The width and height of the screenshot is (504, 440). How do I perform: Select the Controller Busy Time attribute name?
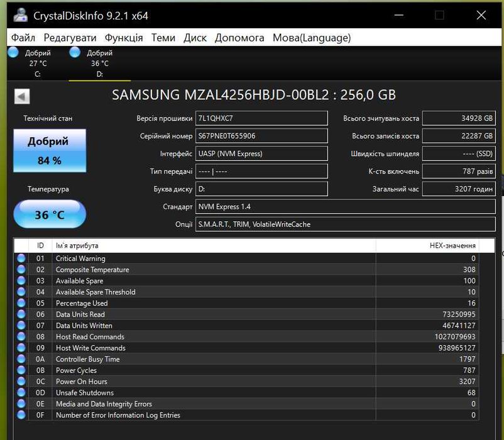tap(88, 359)
